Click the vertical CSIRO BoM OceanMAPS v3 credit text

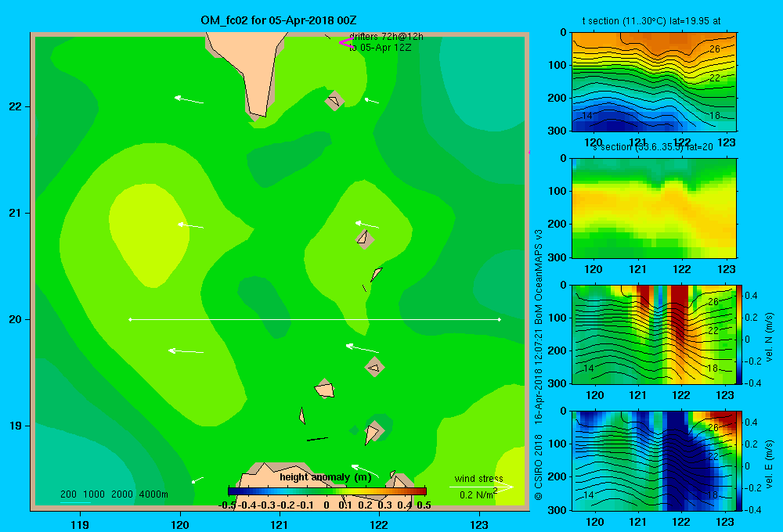coord(539,365)
